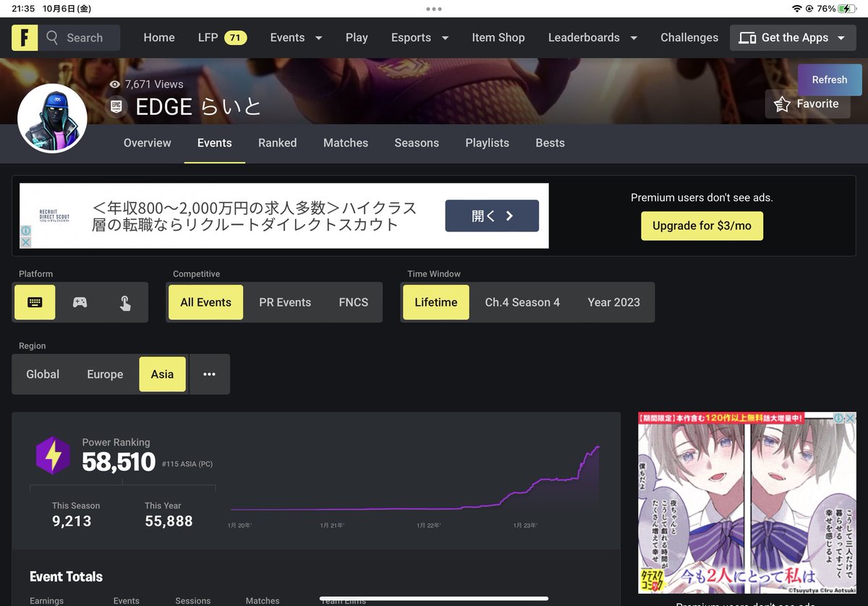This screenshot has height=606, width=868.
Task: Click the Epic Games account badge
Action: pyautogui.click(x=116, y=107)
